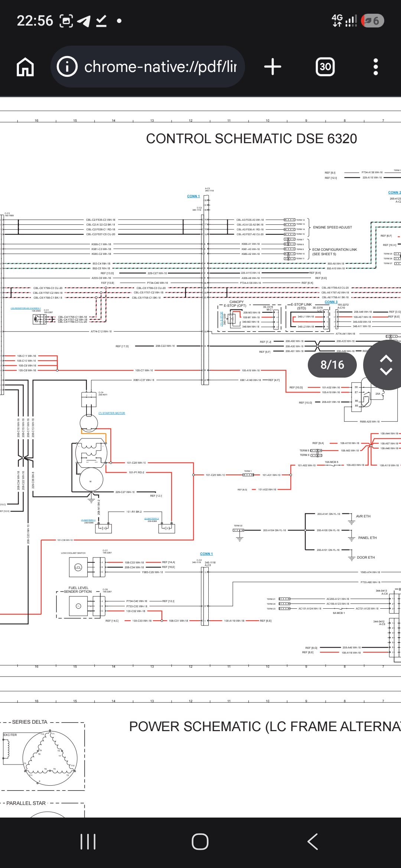The height and width of the screenshot is (868, 401).
Task: Open the lower CONN 1 link near C-C2
Action: point(206,554)
